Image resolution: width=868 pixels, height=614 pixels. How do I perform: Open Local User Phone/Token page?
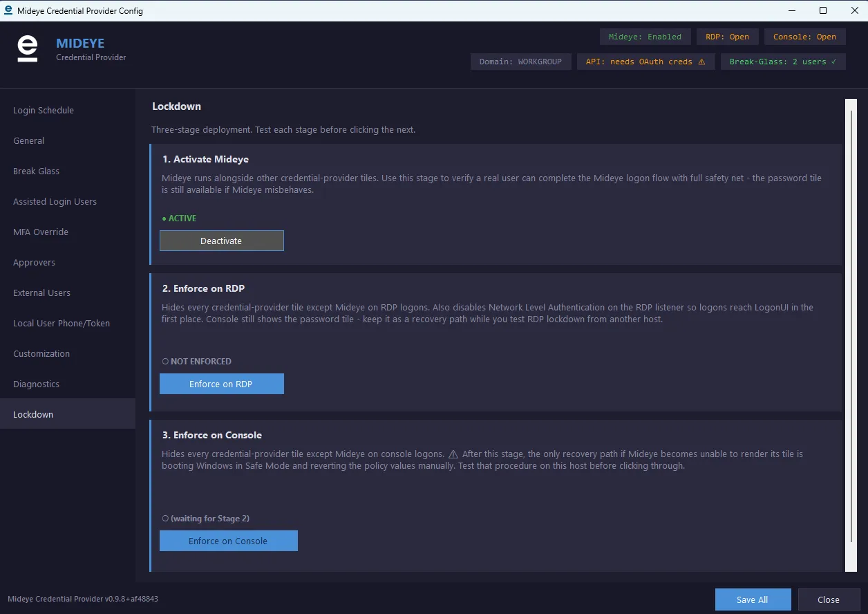(68, 323)
